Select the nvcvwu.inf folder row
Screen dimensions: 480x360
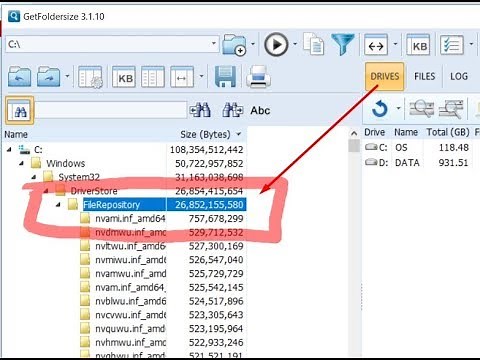130,315
